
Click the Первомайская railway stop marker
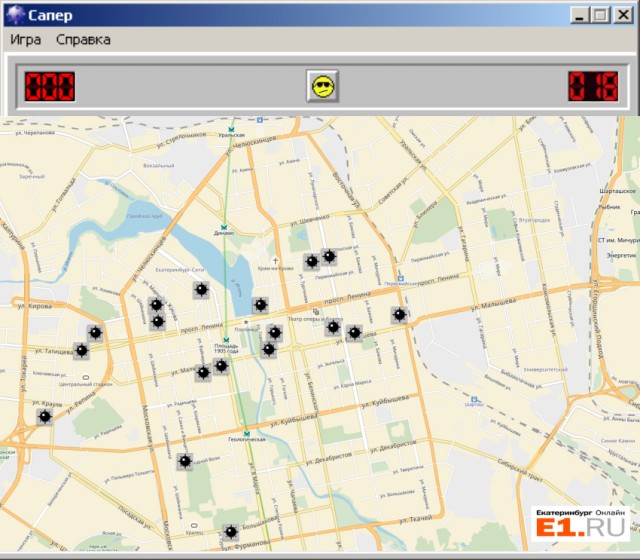click(400, 279)
